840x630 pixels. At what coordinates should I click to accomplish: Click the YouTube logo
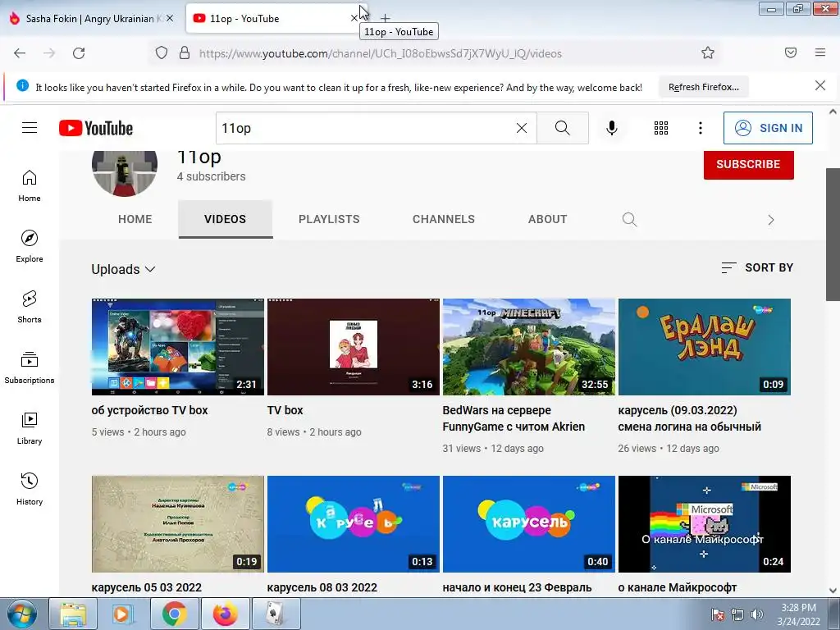[x=96, y=128]
